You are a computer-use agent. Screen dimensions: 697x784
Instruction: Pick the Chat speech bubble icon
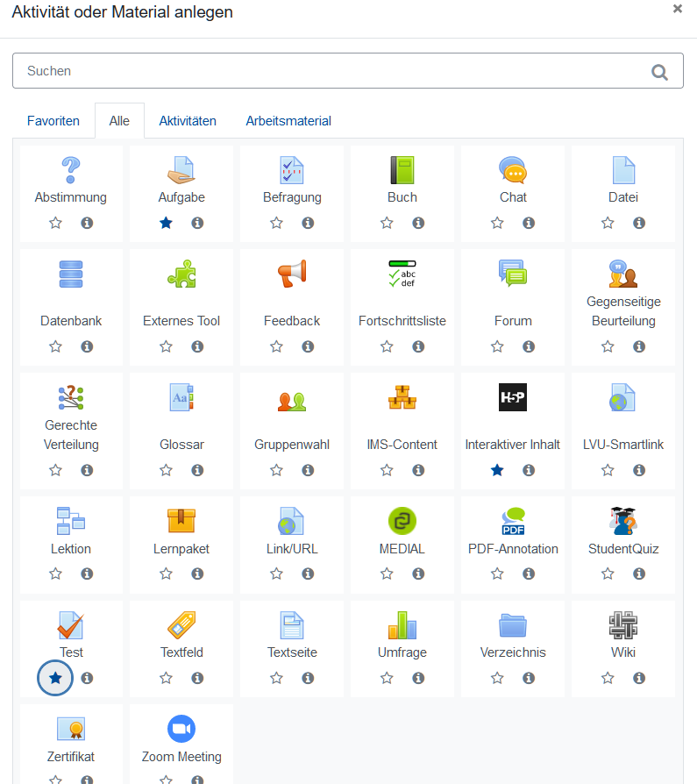[513, 170]
